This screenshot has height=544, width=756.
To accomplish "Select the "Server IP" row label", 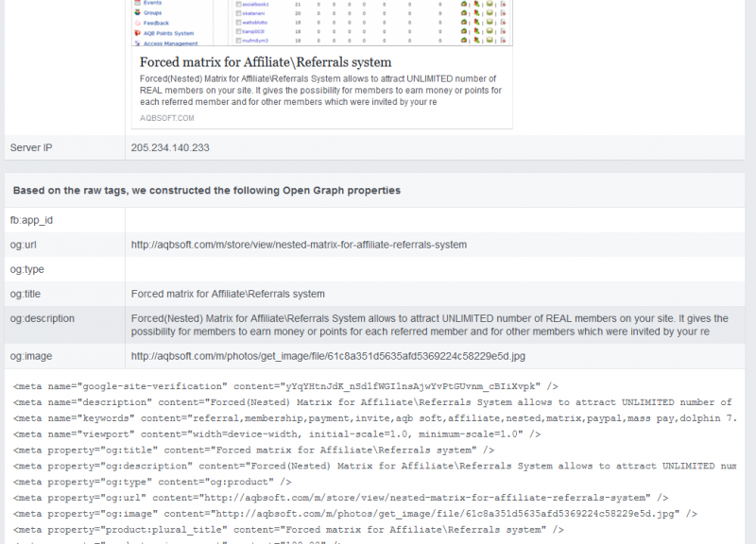I will click(31, 147).
